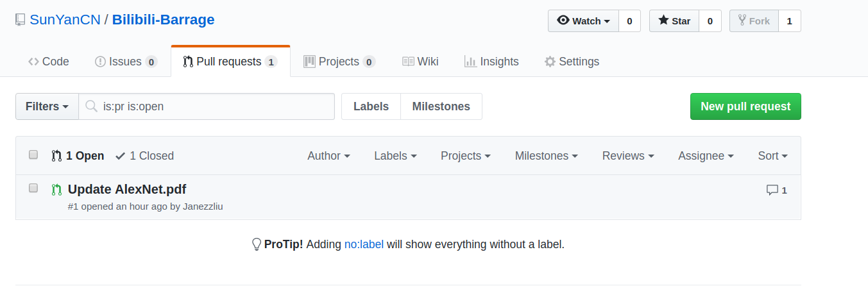Expand the Projects filter dropdown in list header
Screen dimensions: 868x286
465,155
